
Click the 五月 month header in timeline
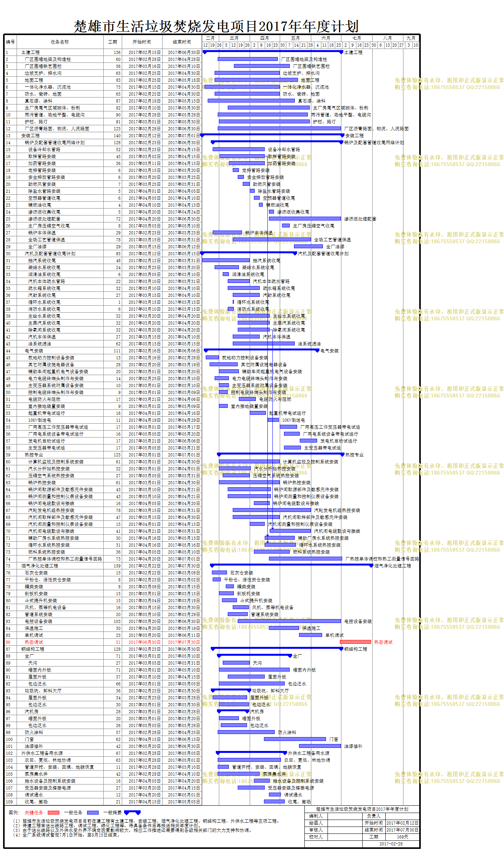tap(296, 38)
